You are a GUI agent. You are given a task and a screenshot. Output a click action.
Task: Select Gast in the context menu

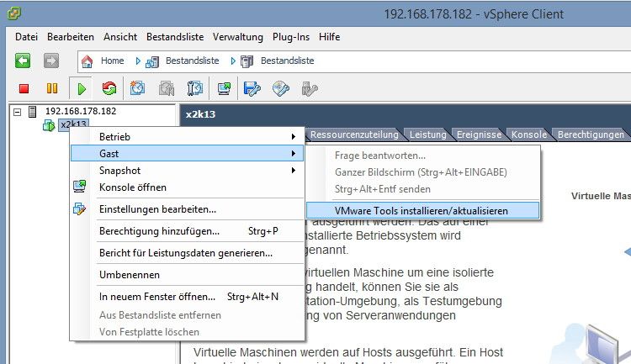187,153
